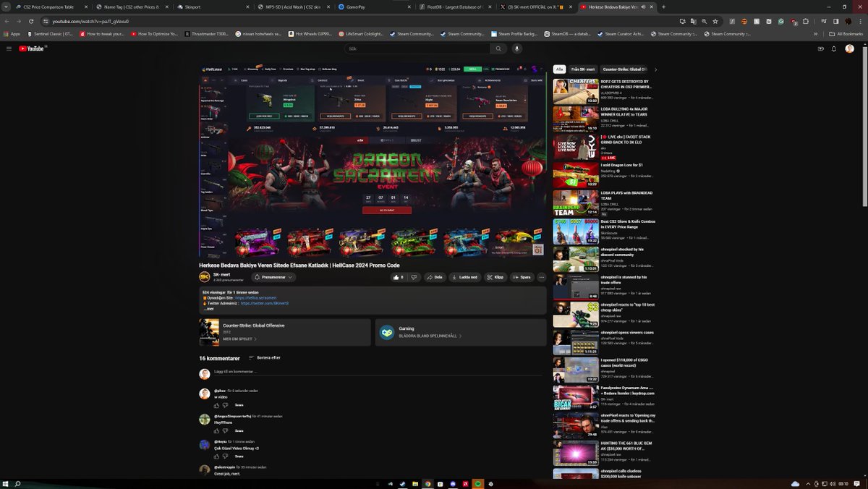
Task: Expand description with ...mer
Action: [x=208, y=308]
